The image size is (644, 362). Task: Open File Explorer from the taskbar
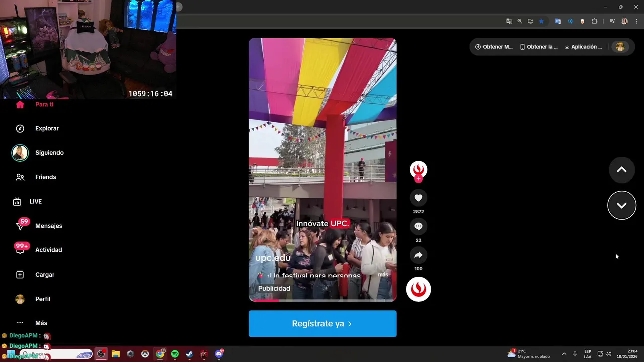[116, 354]
